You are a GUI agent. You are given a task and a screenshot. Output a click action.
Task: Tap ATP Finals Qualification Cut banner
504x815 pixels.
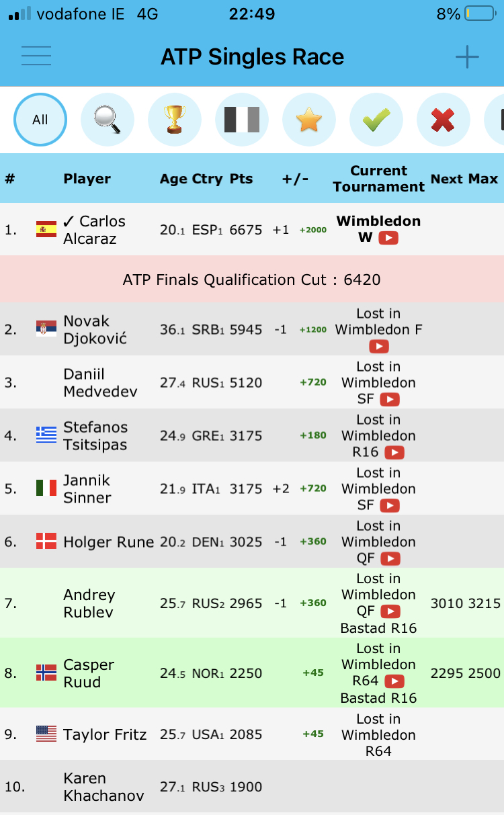pyautogui.click(x=252, y=279)
